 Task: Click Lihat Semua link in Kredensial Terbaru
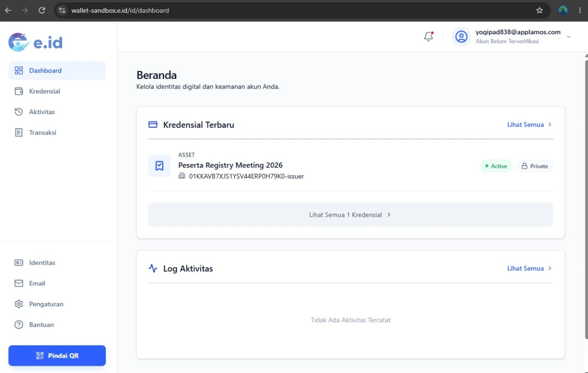point(530,125)
